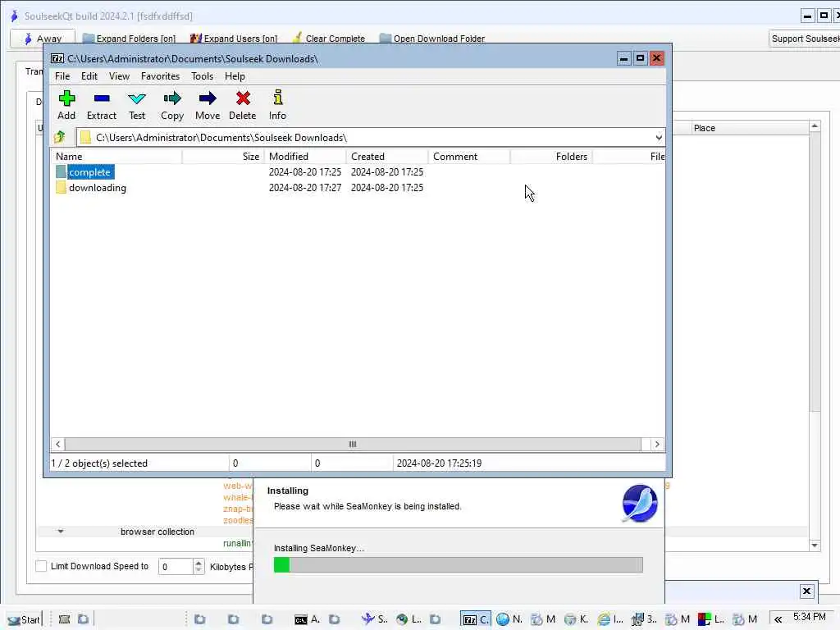Click the red Delete icon
Screen dimensions: 840x630
[x=243, y=98]
